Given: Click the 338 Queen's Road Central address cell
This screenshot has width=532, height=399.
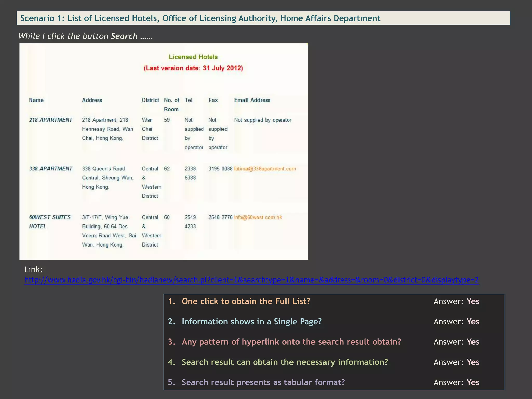Looking at the screenshot, I should (x=108, y=178).
